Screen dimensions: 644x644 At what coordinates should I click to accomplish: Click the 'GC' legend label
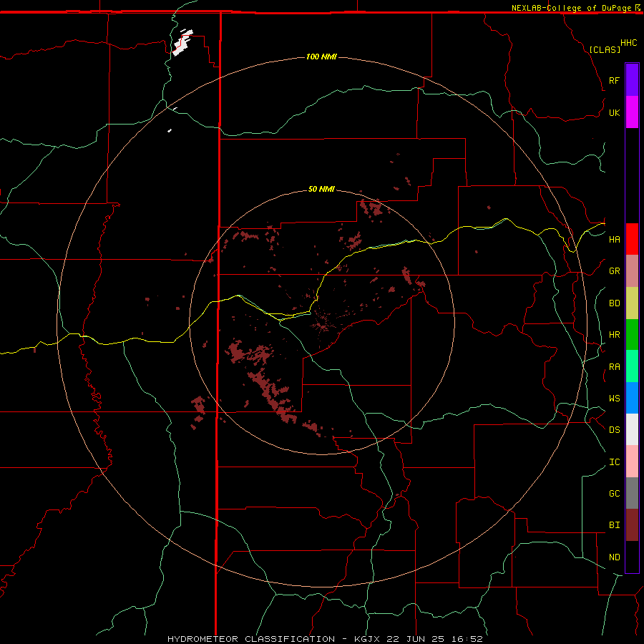click(x=614, y=493)
